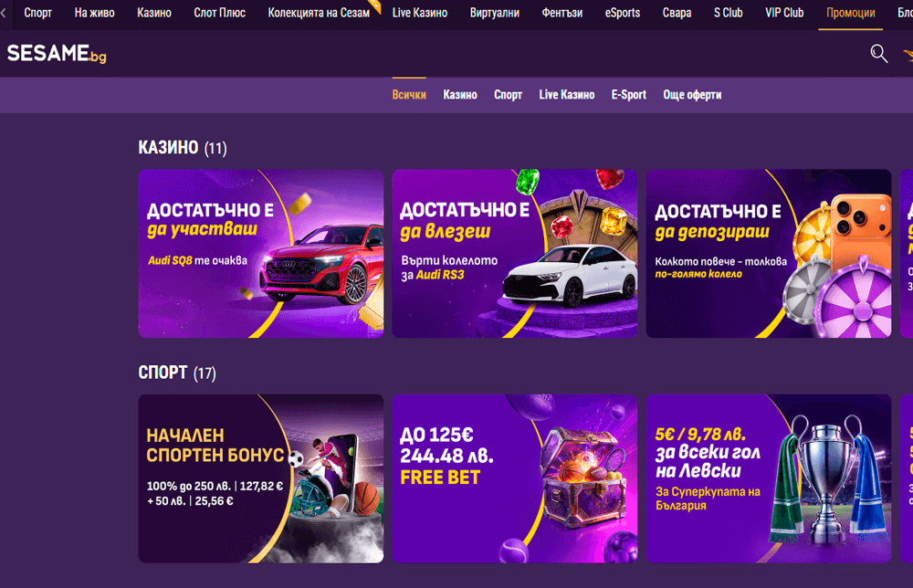Open the Audi SQ8 promotion banner
913x588 pixels.
click(261, 254)
